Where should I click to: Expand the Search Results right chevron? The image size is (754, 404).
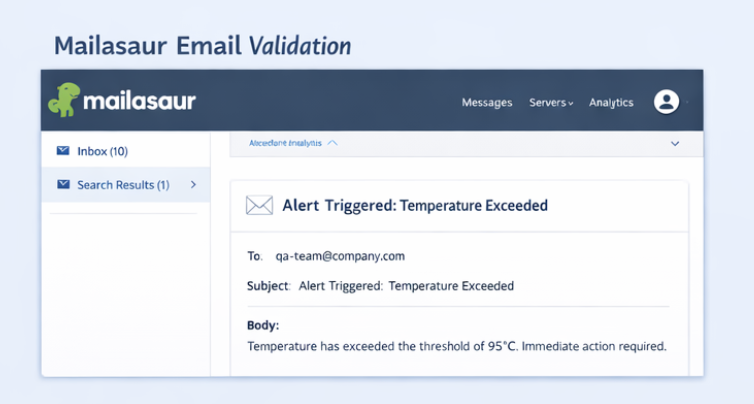193,185
